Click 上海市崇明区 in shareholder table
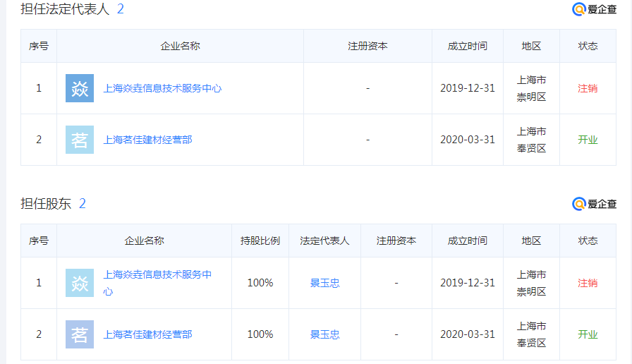The height and width of the screenshot is (364, 632). pyautogui.click(x=531, y=283)
